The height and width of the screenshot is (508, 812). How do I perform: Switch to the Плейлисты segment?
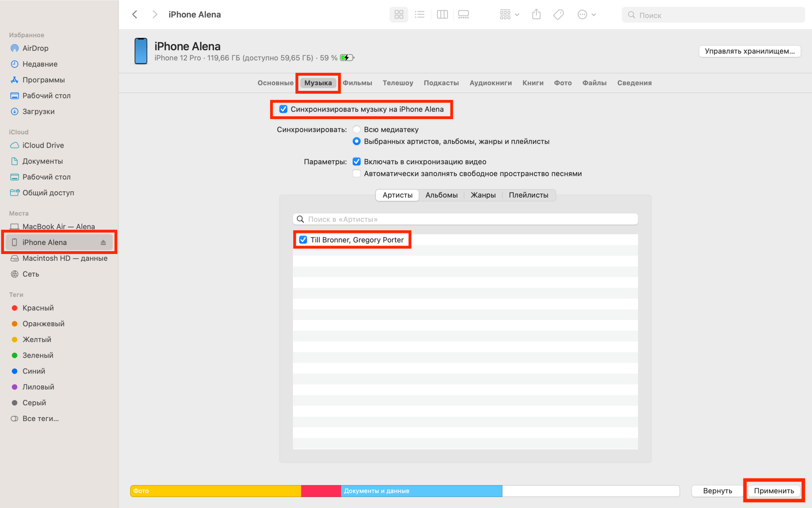coord(528,195)
